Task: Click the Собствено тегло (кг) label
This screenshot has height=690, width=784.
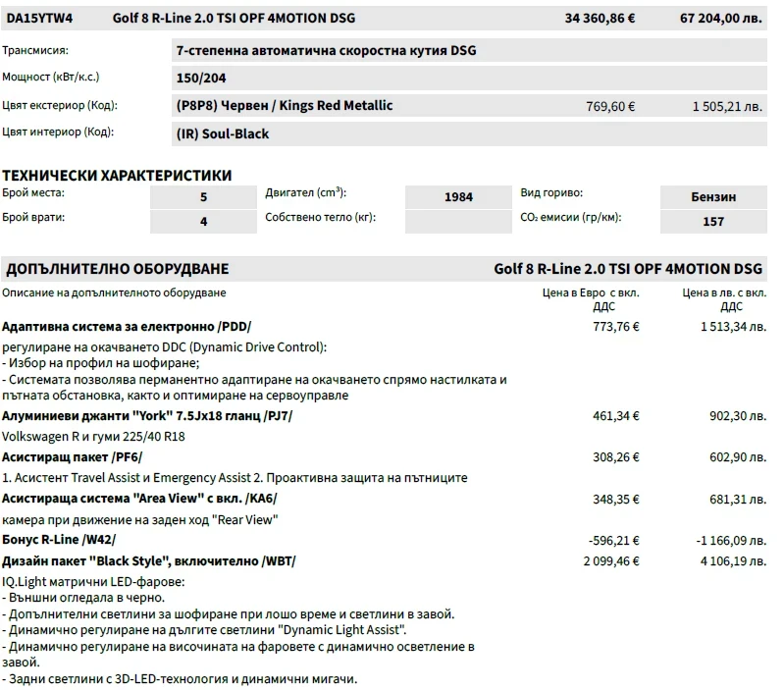Action: [320, 218]
